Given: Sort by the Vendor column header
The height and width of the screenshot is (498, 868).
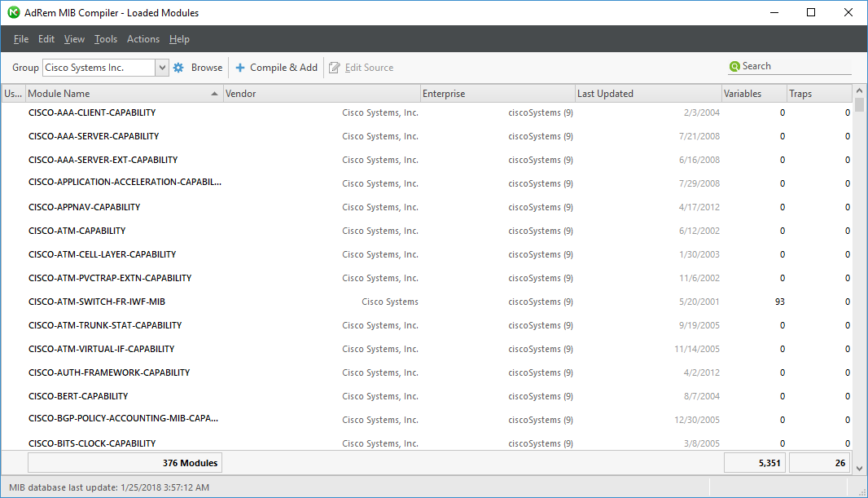Looking at the screenshot, I should coord(322,94).
